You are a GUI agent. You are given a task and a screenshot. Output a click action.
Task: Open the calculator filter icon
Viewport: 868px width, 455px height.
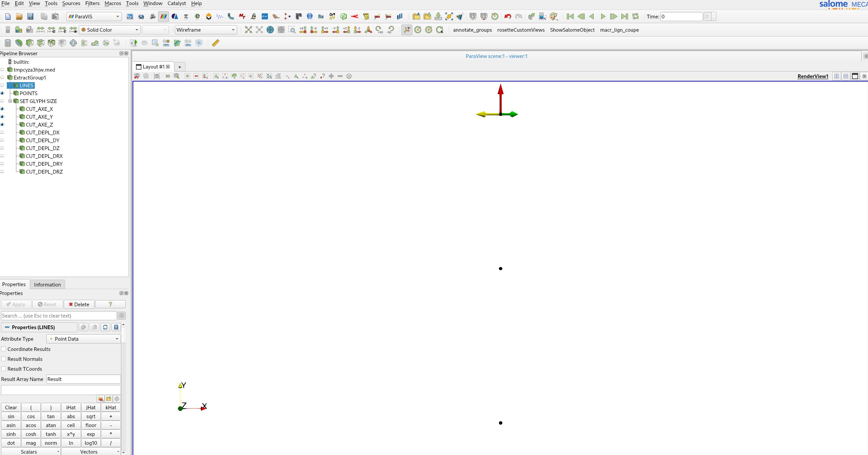click(7, 43)
